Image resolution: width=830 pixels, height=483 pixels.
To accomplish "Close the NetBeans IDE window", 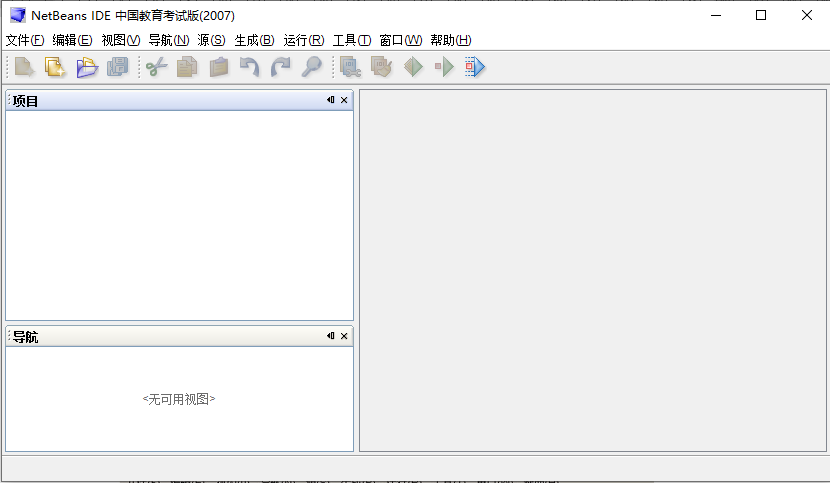I will coord(807,15).
